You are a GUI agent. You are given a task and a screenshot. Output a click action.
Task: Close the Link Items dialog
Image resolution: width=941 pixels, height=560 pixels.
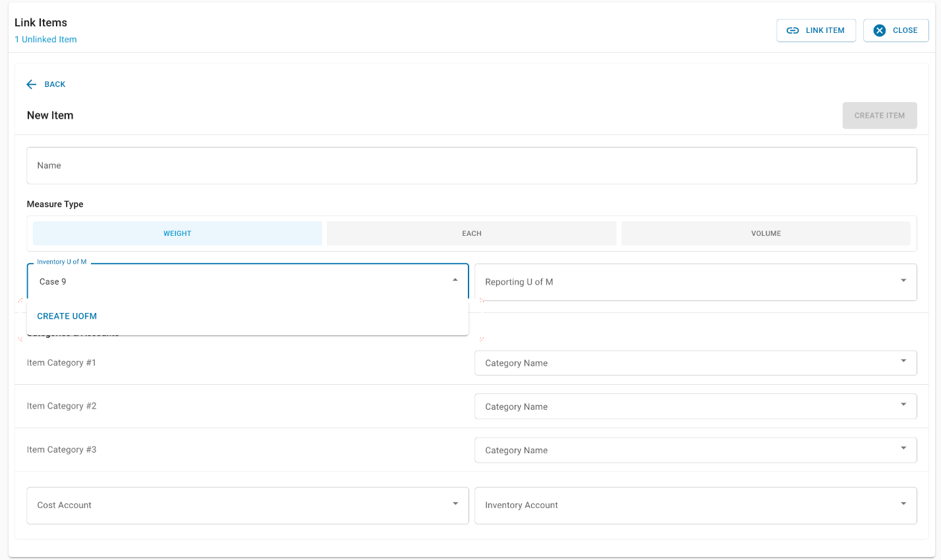pos(896,30)
